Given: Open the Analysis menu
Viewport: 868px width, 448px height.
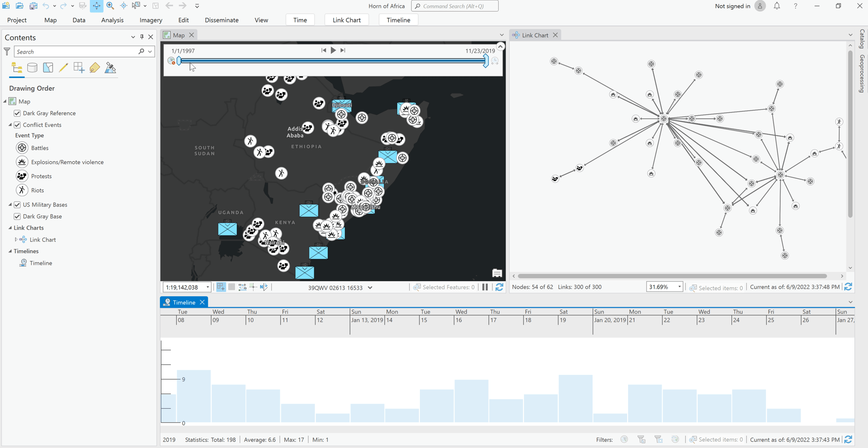Looking at the screenshot, I should point(112,20).
